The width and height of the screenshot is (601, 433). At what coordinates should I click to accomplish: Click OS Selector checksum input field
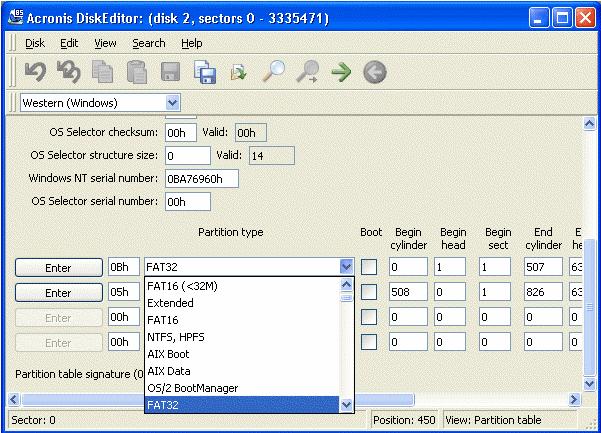pyautogui.click(x=181, y=133)
